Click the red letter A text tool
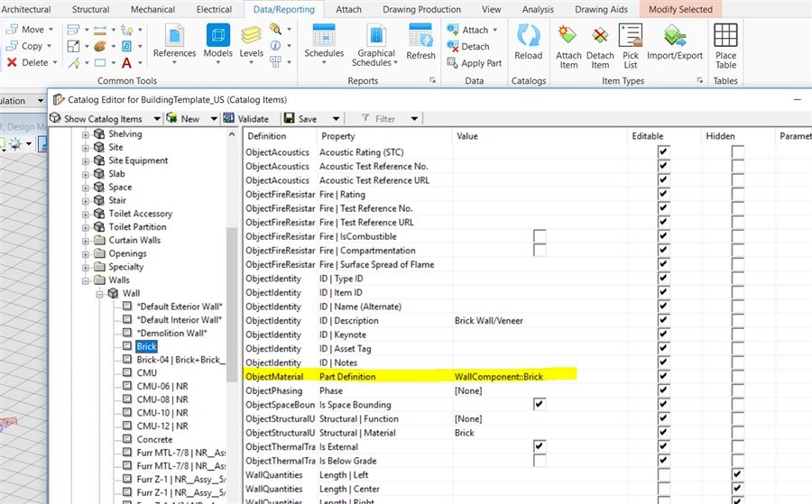The image size is (812, 504). [x=126, y=62]
